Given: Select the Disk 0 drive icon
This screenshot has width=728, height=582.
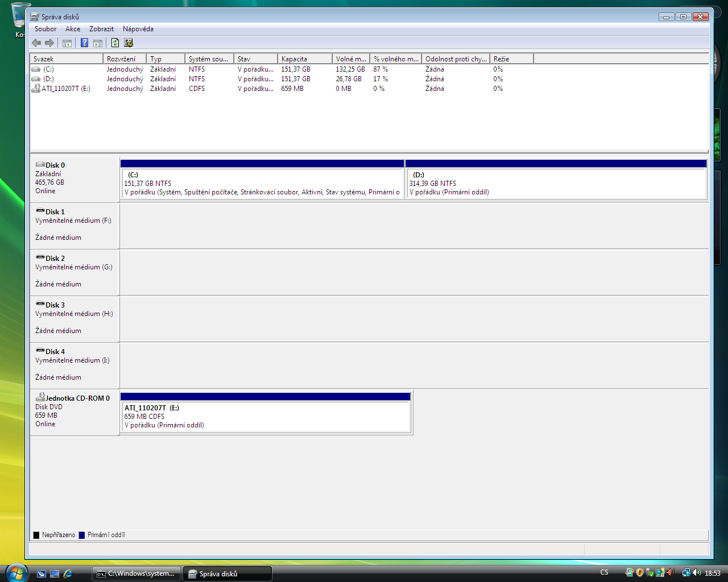Looking at the screenshot, I should pos(40,165).
